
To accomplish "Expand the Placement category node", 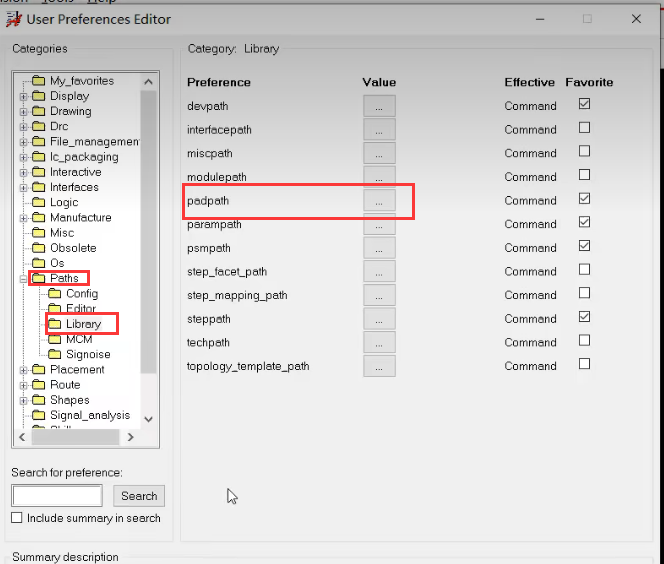I will [x=23, y=370].
